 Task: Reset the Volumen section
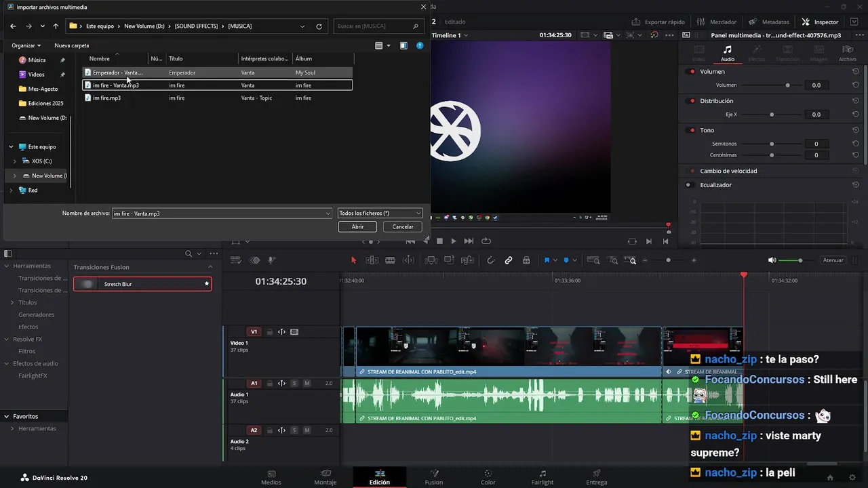[856, 71]
